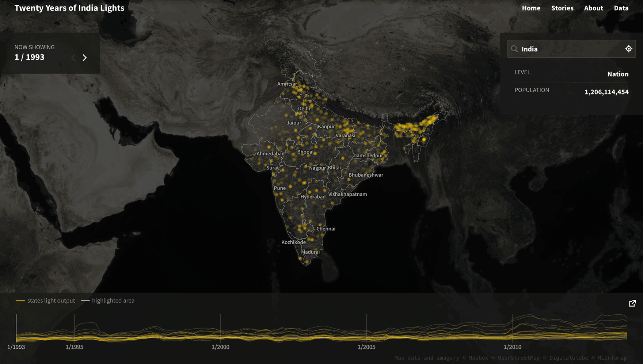643x364 pixels.
Task: Click the Jaipur map label
Action: [294, 123]
